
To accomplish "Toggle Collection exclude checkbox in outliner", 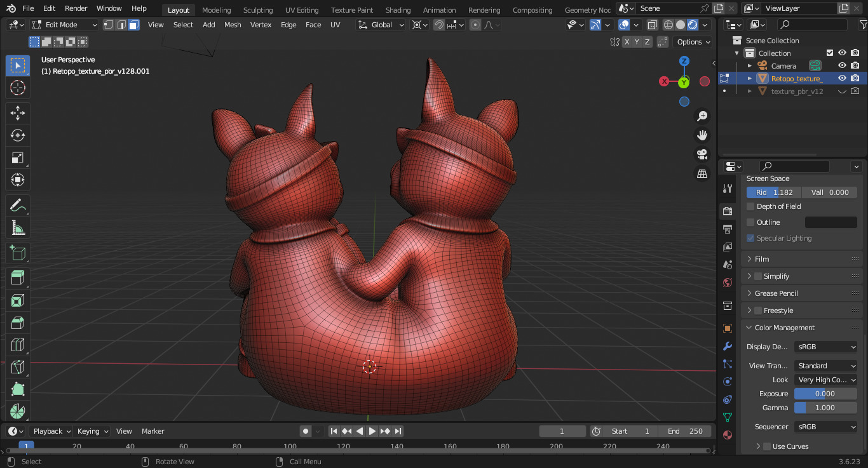I will point(829,53).
